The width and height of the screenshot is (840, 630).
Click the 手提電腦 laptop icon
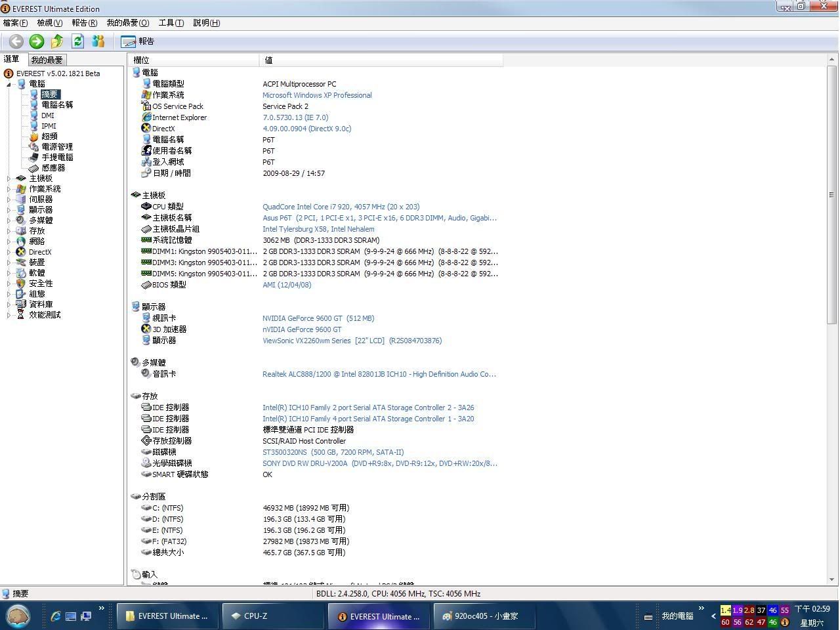(x=34, y=157)
